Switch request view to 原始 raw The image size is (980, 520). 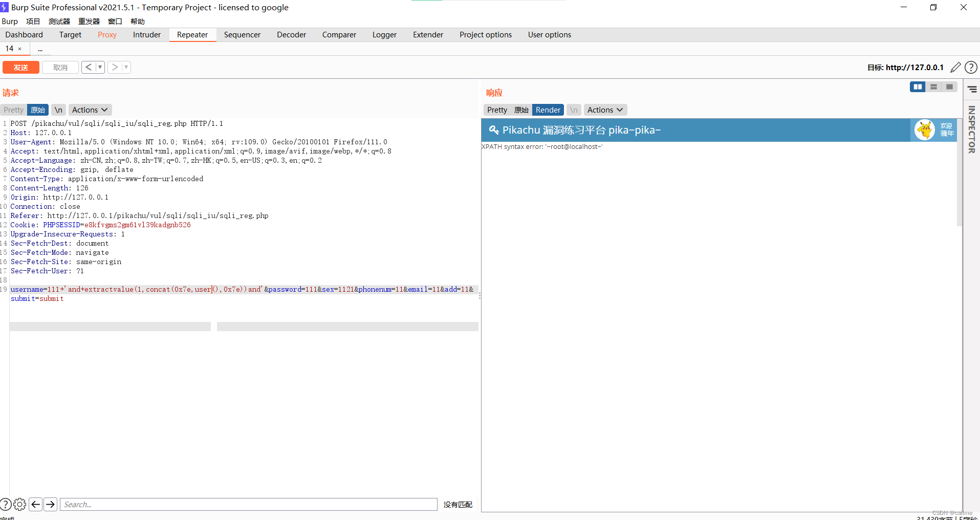(38, 110)
